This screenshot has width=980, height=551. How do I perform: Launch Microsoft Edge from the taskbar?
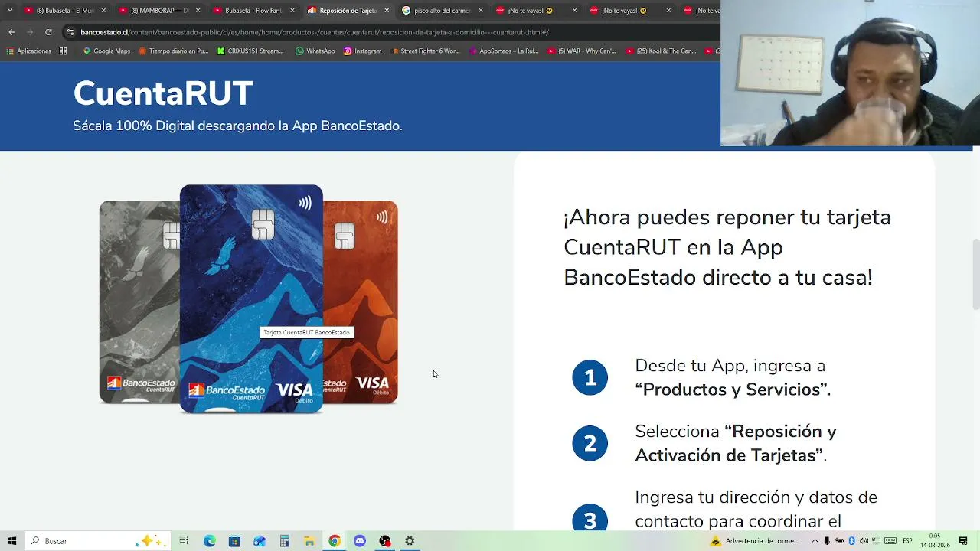click(x=209, y=541)
